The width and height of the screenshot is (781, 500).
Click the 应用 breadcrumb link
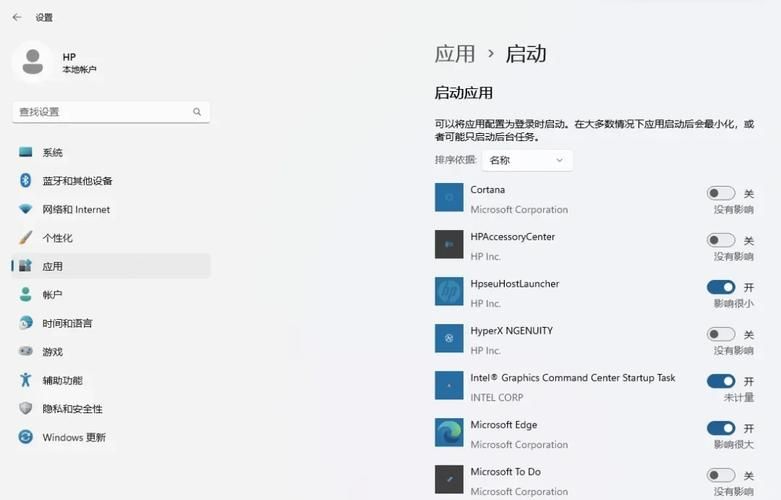(455, 54)
